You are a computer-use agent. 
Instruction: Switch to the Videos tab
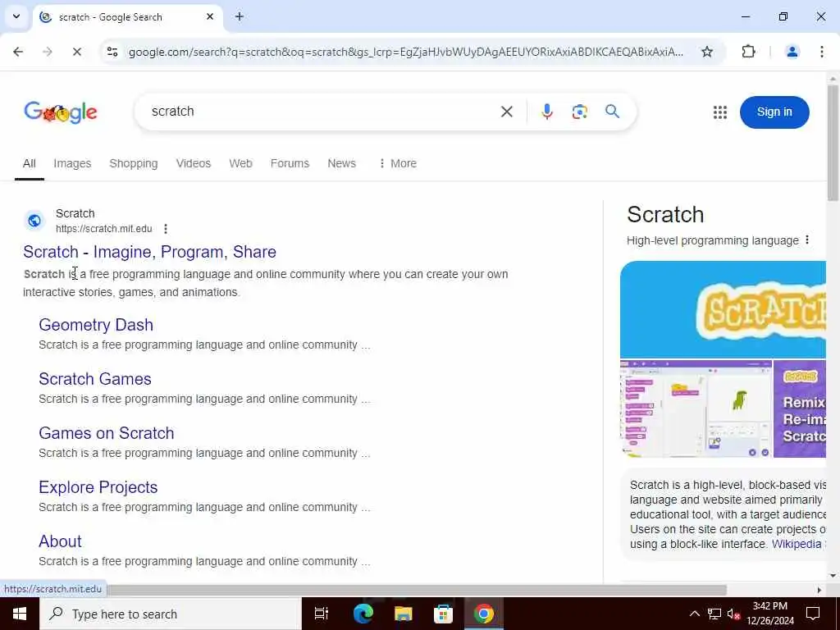pyautogui.click(x=194, y=163)
